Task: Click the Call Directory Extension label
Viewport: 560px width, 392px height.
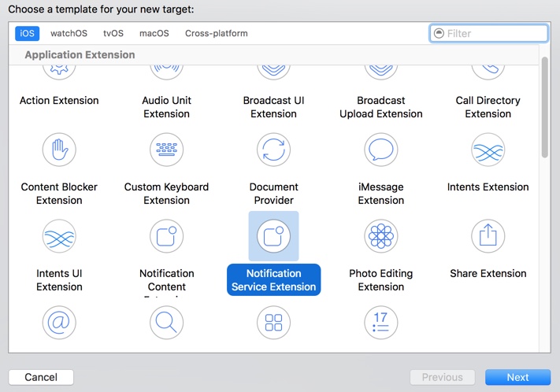Action: pyautogui.click(x=488, y=107)
